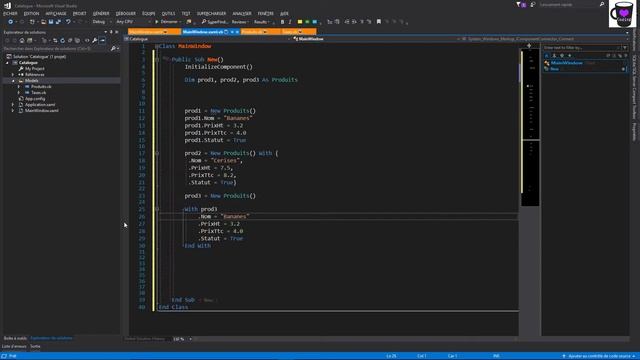Select App.config in Solution Explorer
The width and height of the screenshot is (640, 360).
click(x=35, y=99)
